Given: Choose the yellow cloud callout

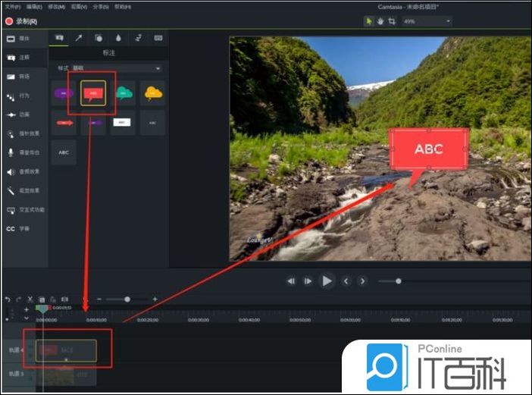Looking at the screenshot, I should coord(152,93).
